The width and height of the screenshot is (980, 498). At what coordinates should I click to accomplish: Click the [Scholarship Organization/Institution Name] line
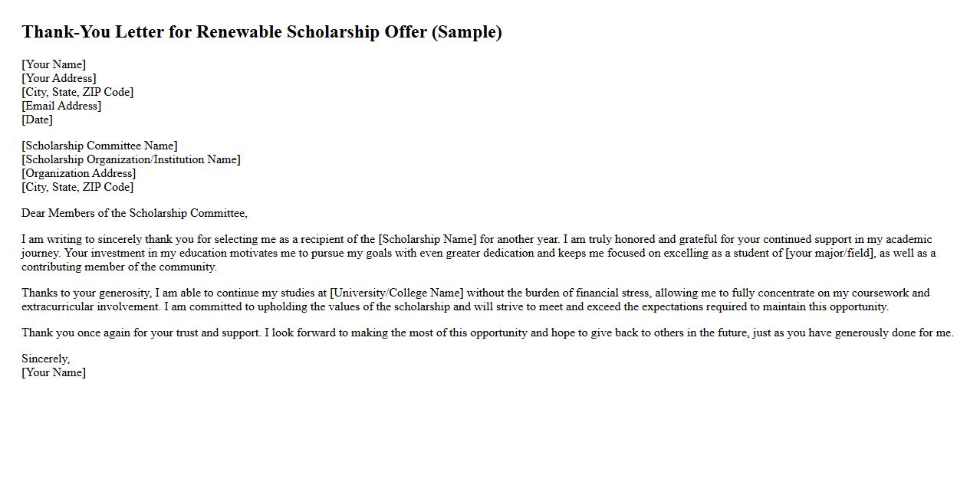coord(131,159)
